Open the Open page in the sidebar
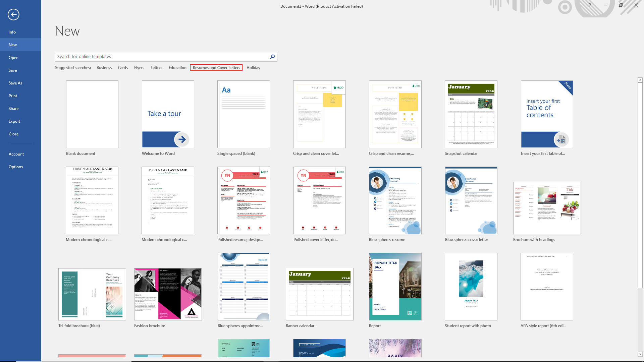Screen dimensions: 644x362 tap(20, 57)
